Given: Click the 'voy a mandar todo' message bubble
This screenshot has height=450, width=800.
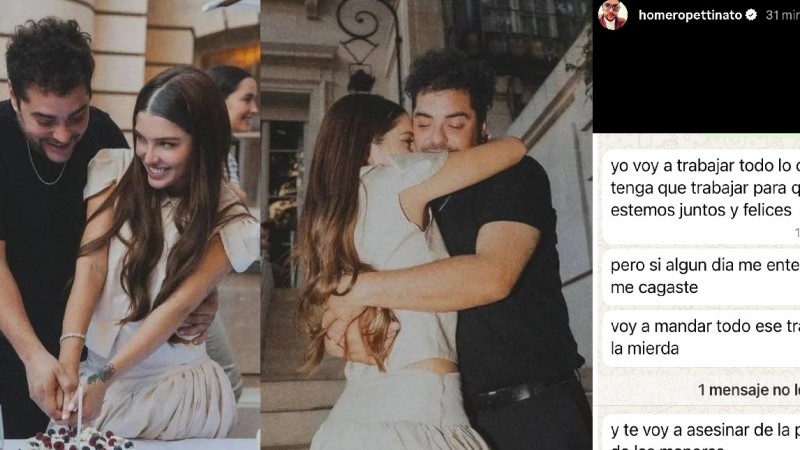Looking at the screenshot, I should tap(700, 335).
